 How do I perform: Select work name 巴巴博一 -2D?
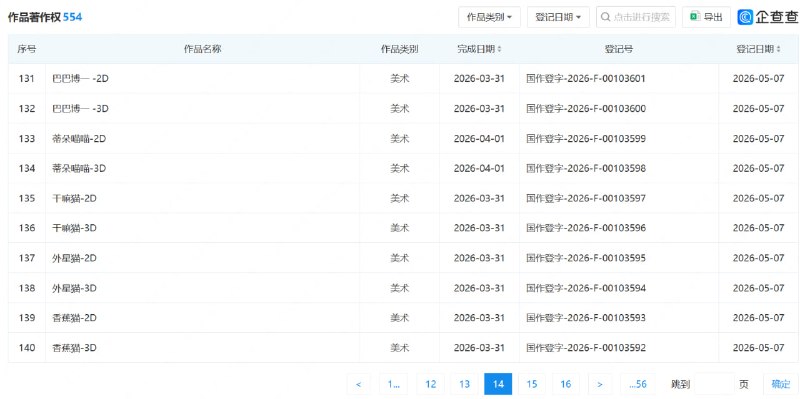coord(80,79)
